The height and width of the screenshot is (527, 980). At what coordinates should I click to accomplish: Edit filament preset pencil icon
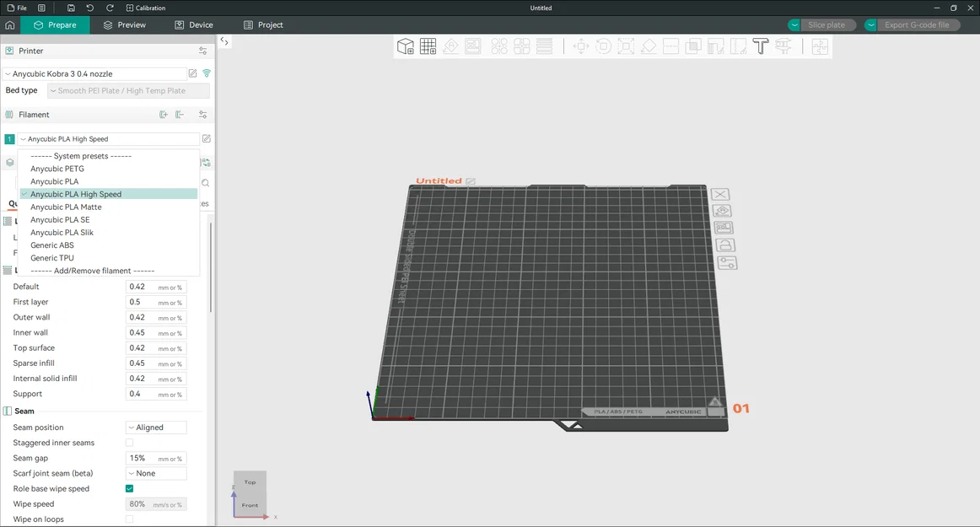point(207,139)
